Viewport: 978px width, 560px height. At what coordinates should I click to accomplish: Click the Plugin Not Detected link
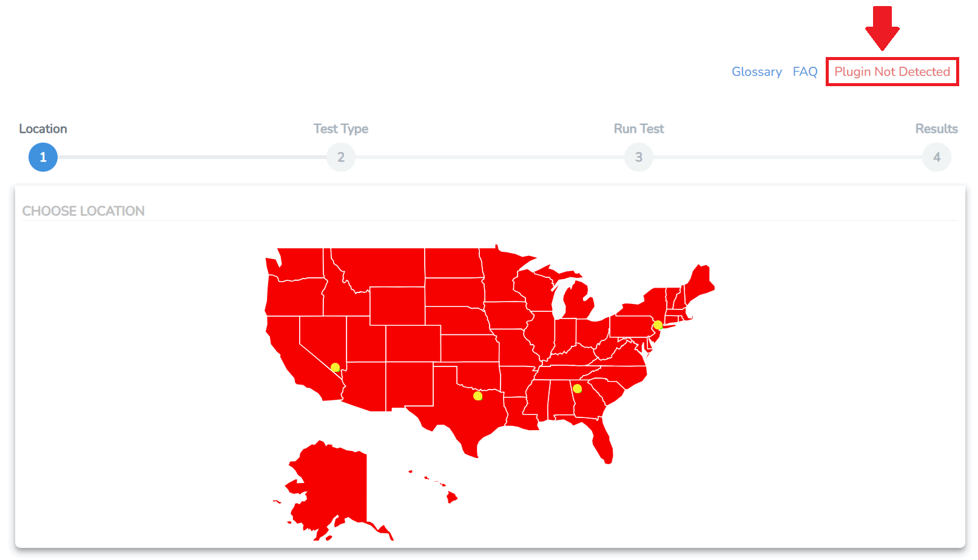(x=892, y=72)
